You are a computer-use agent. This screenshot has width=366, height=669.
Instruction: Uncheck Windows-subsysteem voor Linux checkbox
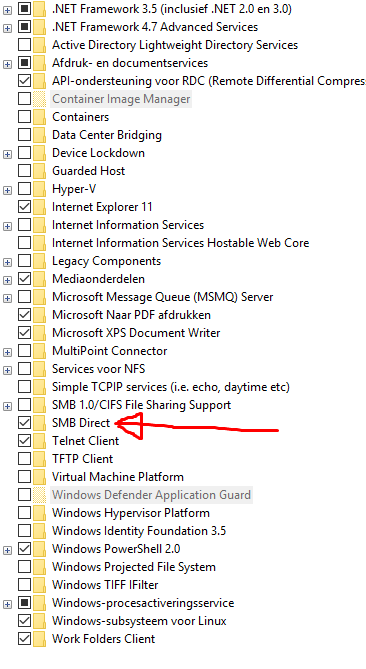25,621
